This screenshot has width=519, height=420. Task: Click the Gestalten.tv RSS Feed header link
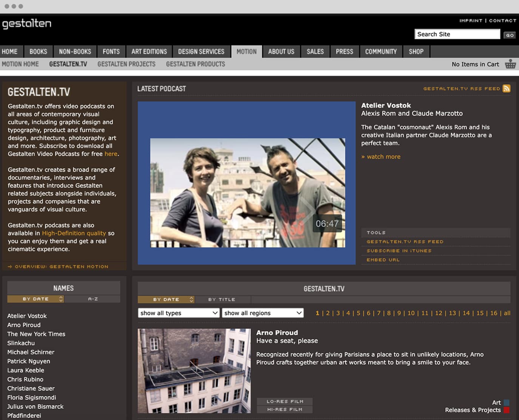pos(462,89)
